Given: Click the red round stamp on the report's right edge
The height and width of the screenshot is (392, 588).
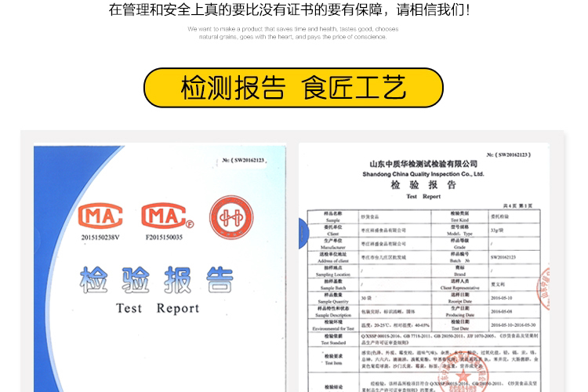Looking at the screenshot, I should pos(543,288).
